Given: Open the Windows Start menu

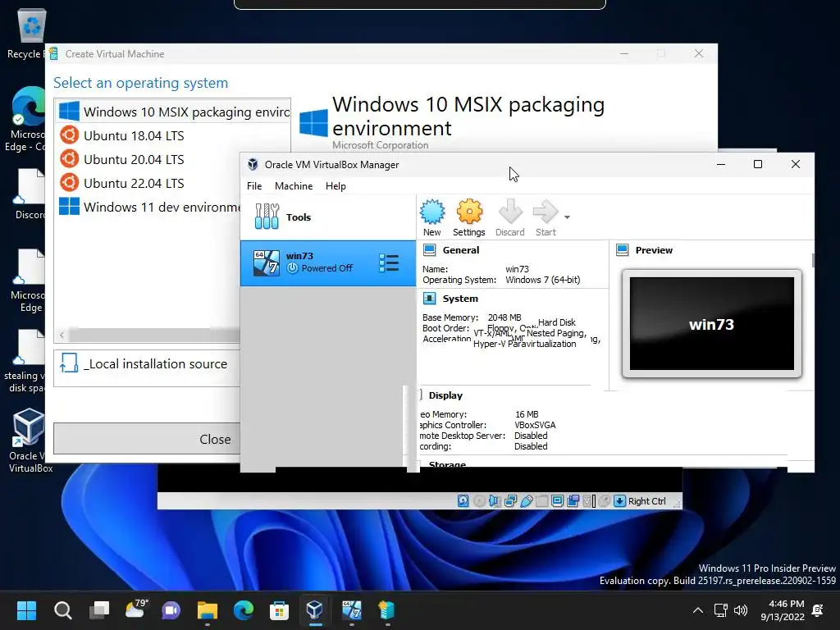Looking at the screenshot, I should click(x=26, y=610).
